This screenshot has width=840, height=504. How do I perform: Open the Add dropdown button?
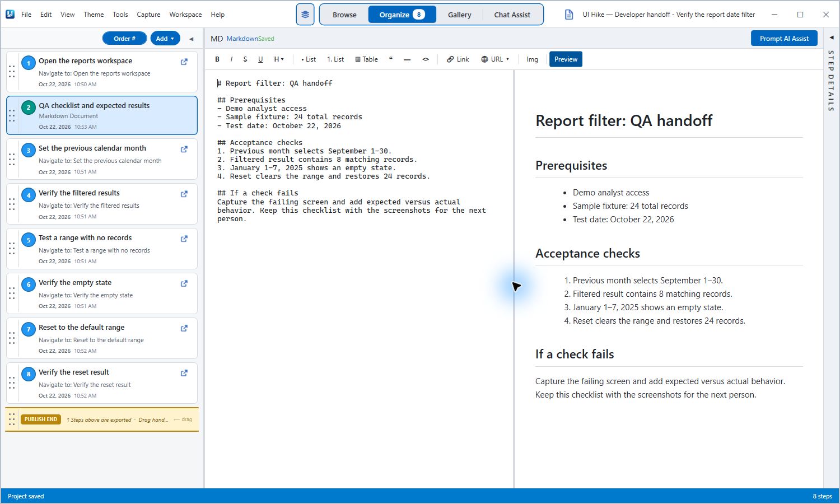[165, 39]
